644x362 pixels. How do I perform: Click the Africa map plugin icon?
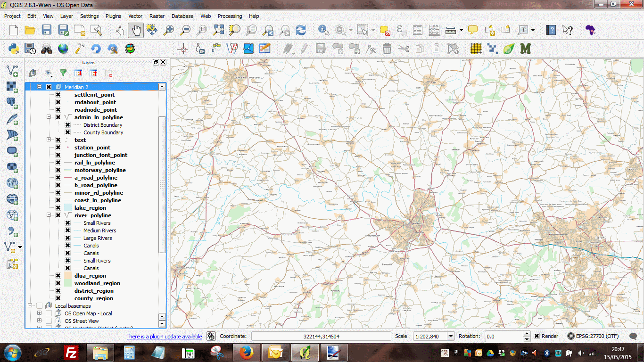click(x=590, y=30)
